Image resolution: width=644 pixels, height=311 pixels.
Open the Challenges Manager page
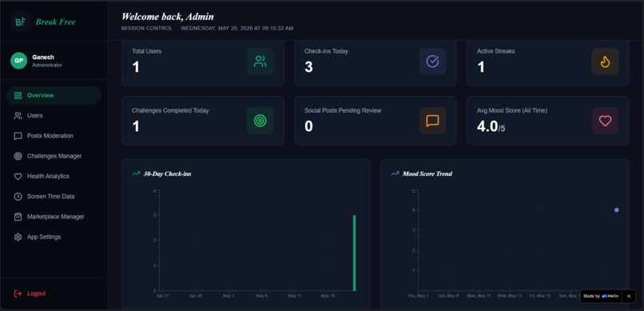54,156
